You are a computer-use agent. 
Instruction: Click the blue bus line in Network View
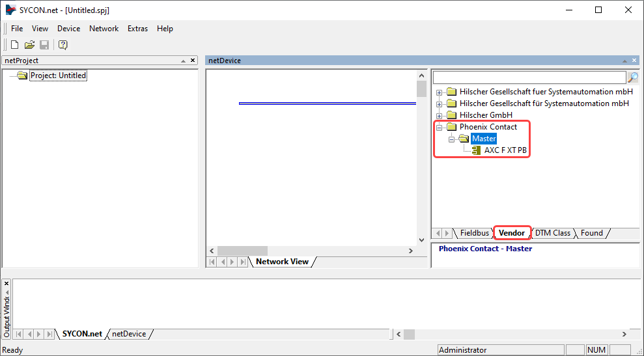point(328,103)
